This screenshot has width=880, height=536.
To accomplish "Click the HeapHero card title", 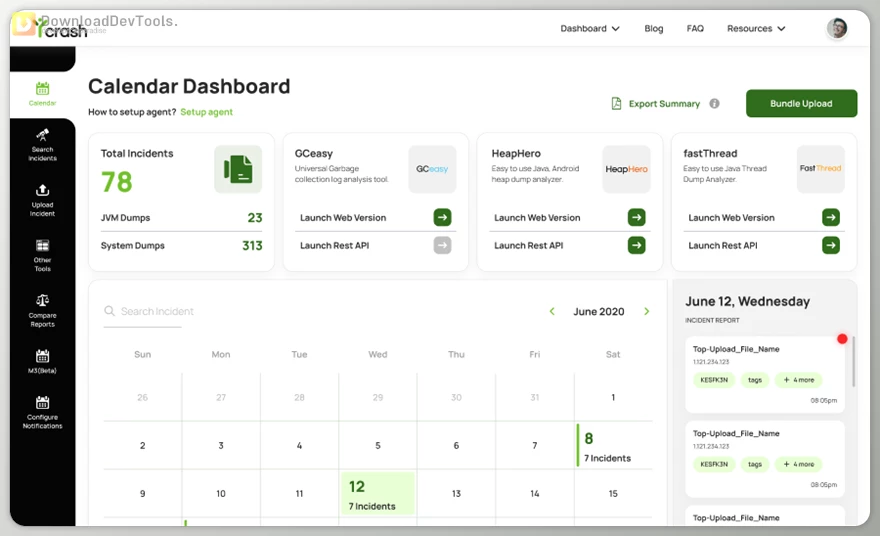I will click(x=516, y=153).
